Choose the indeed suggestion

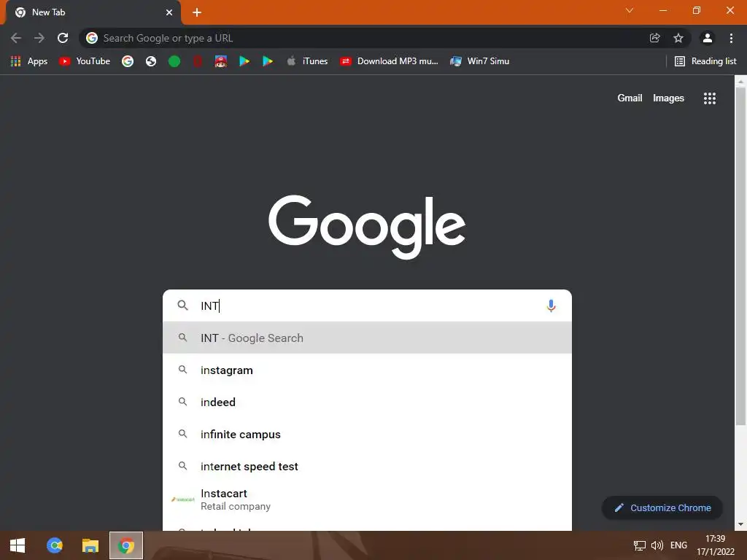point(368,402)
